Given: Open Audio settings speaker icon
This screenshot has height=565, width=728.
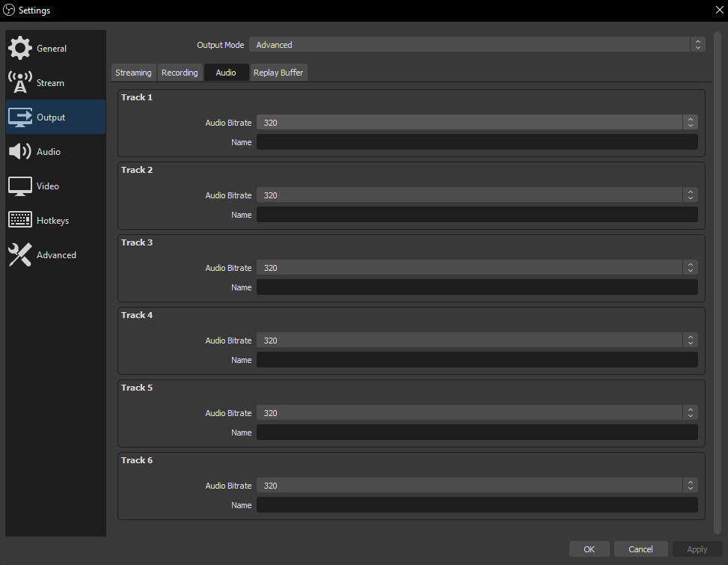Looking at the screenshot, I should point(20,151).
